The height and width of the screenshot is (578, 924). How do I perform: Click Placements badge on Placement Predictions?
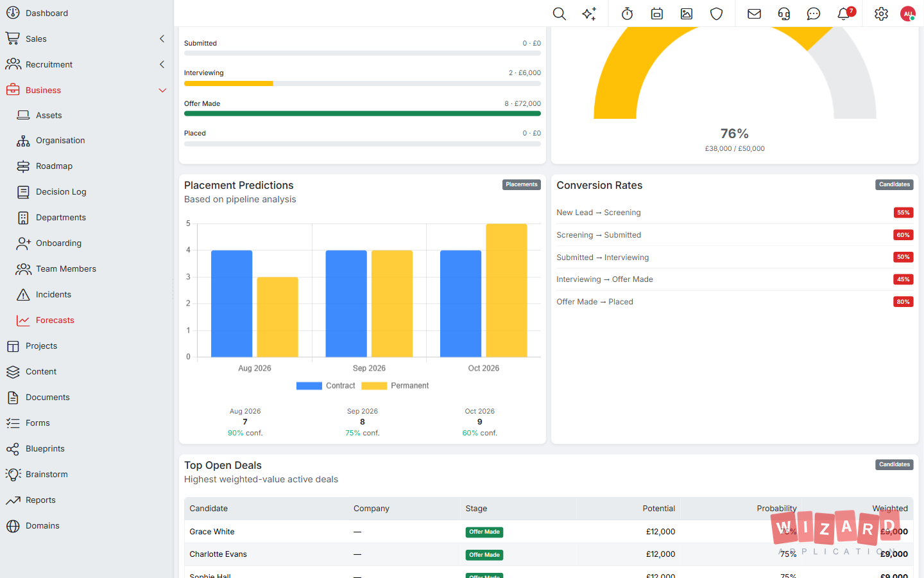[x=522, y=185]
